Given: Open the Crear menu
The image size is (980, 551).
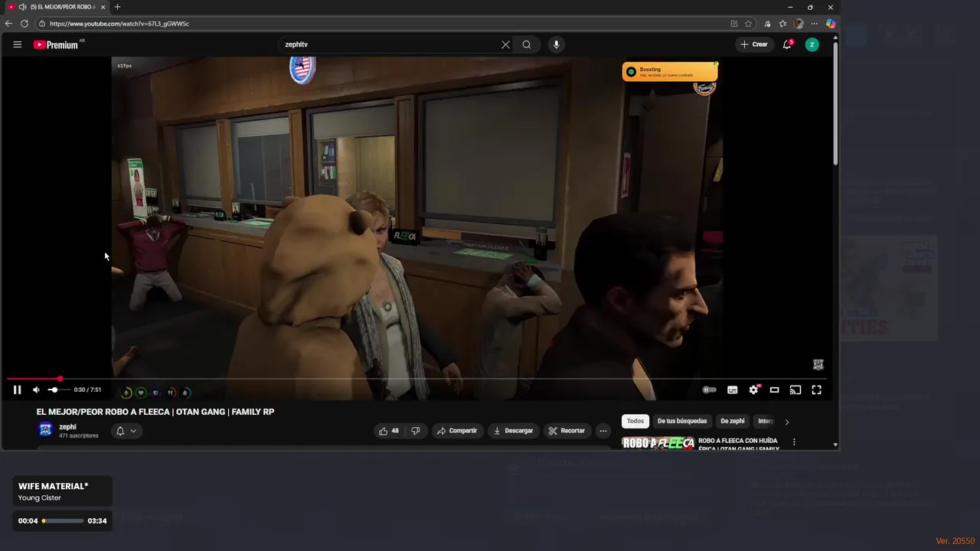Looking at the screenshot, I should coord(754,44).
